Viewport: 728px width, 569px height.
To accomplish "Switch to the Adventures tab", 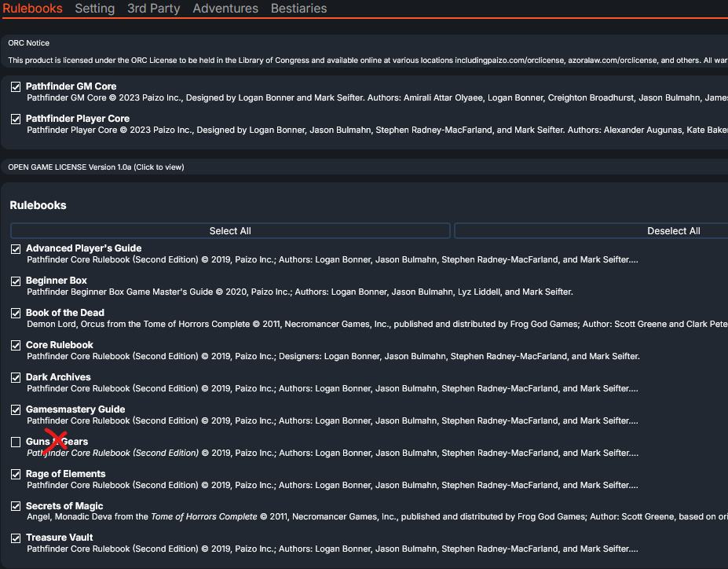I will coord(225,9).
